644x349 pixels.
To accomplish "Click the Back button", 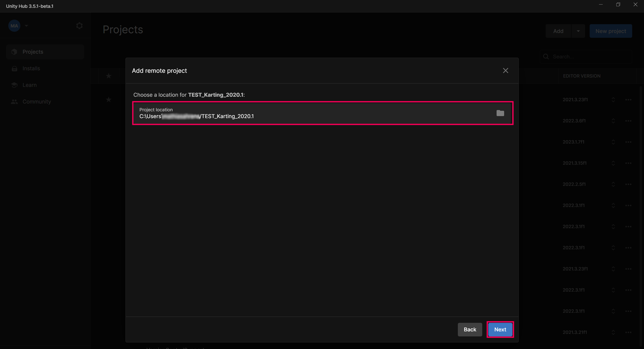I will [x=470, y=329].
